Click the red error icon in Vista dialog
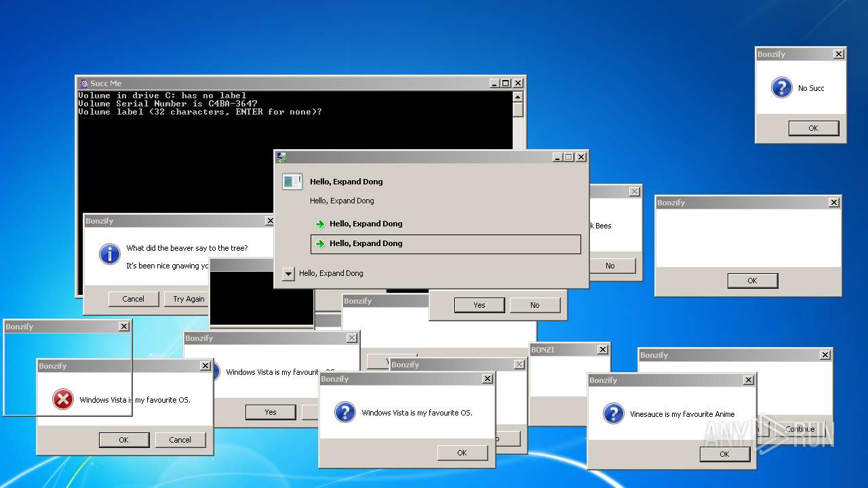Image resolution: width=868 pixels, height=488 pixels. (62, 399)
